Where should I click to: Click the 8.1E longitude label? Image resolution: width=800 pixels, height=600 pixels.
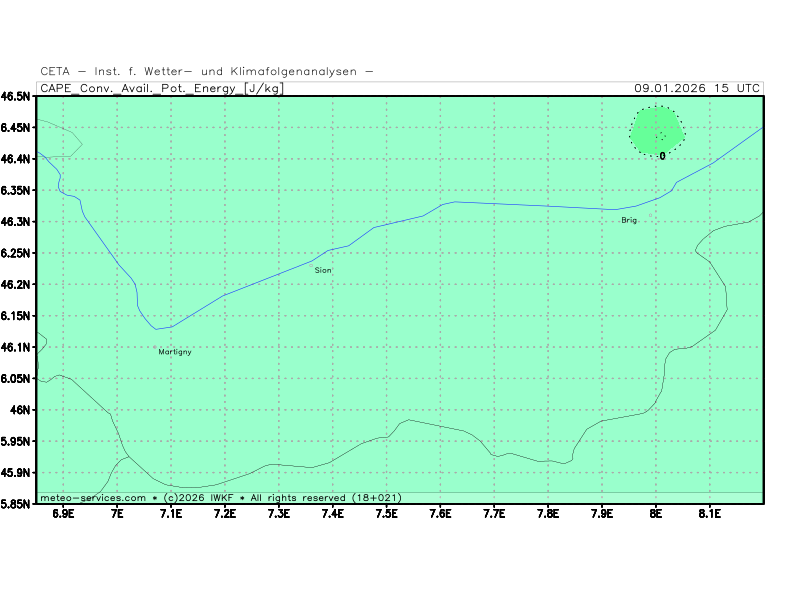click(x=710, y=514)
